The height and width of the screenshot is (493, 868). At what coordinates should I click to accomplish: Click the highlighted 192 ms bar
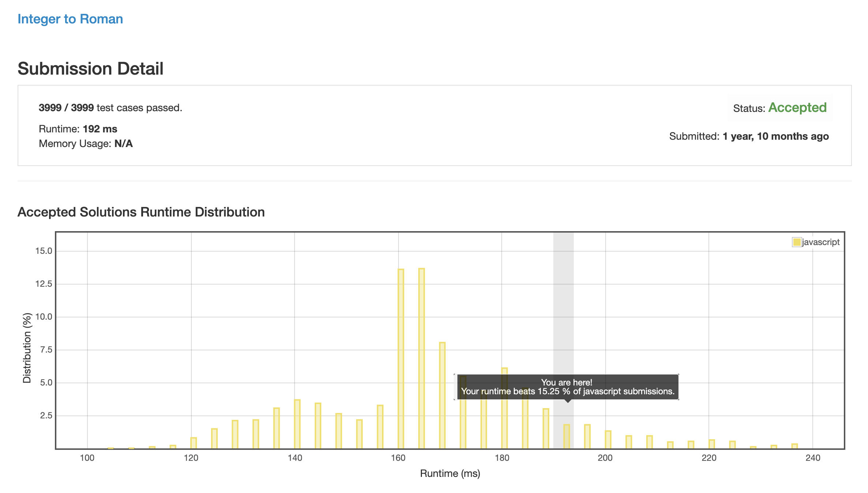click(566, 437)
